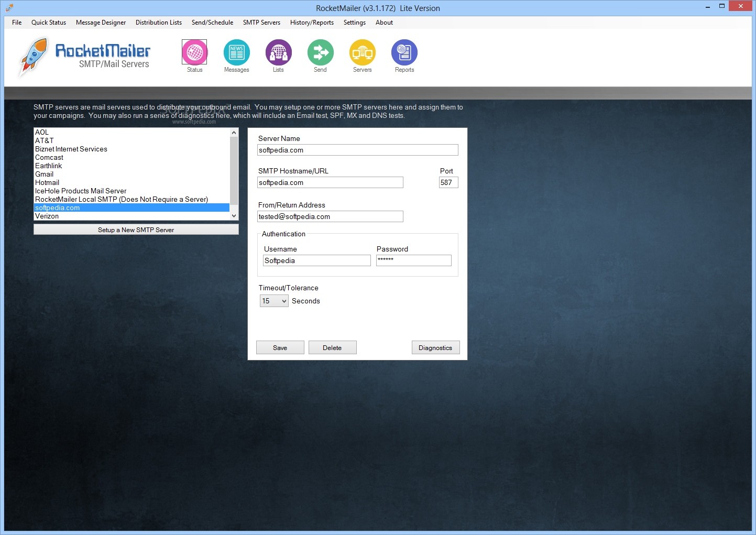
Task: Open the Quick Status menu
Action: (49, 23)
